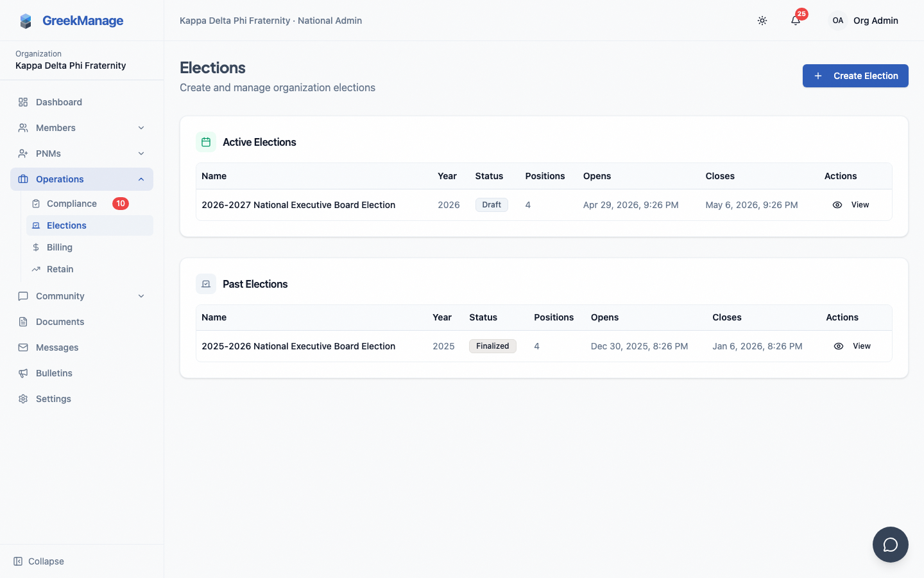Open the Dashboard page
This screenshot has height=578, width=924.
(81, 102)
